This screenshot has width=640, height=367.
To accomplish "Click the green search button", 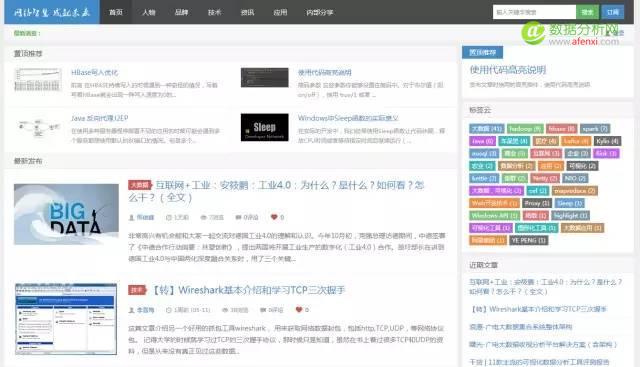I will point(587,12).
